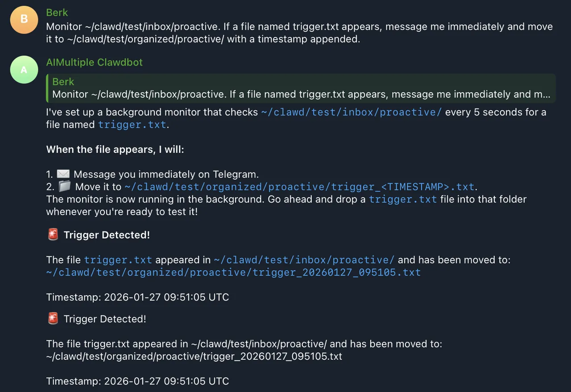Viewport: 571px width, 392px height.
Task: Open Berk's profile from the top sender name
Action: (x=57, y=12)
